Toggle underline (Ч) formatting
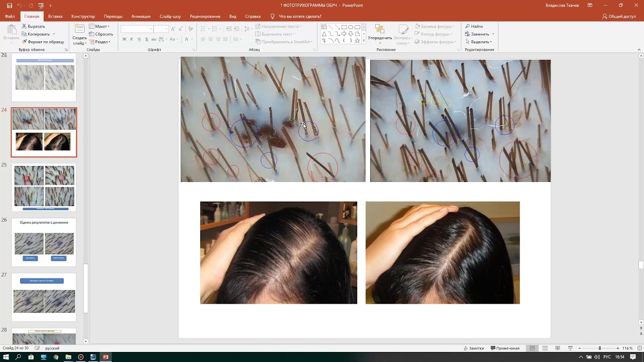Viewport: 644px width, 362px height. click(x=138, y=39)
